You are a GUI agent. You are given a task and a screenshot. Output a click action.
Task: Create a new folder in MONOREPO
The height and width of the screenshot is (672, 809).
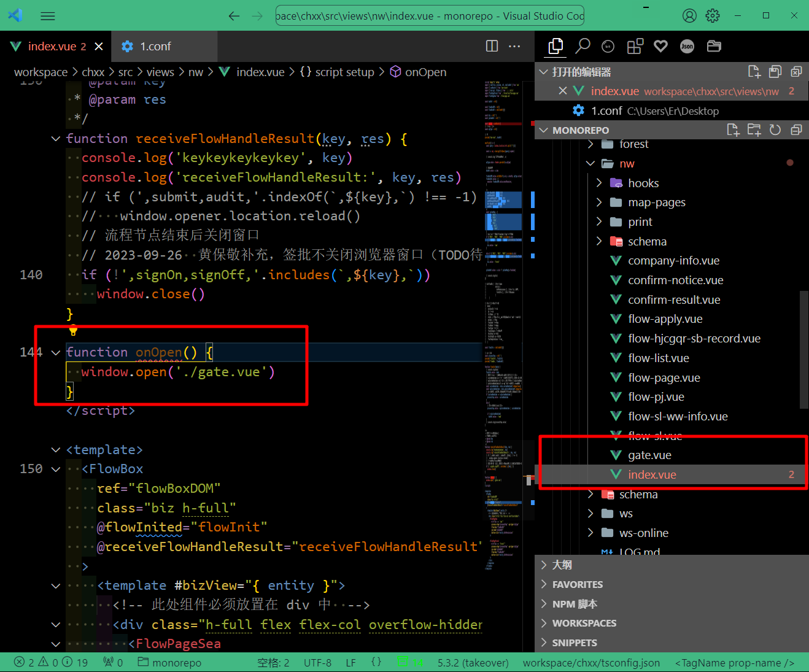(754, 130)
